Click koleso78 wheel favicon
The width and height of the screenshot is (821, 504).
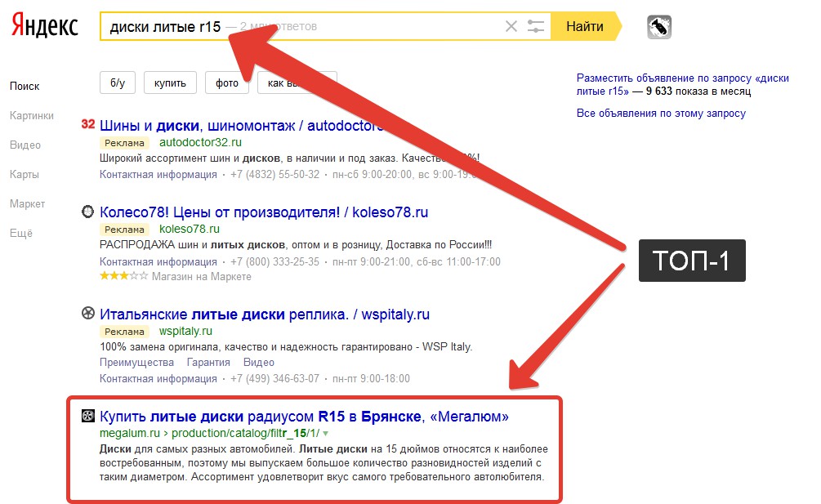(x=88, y=212)
